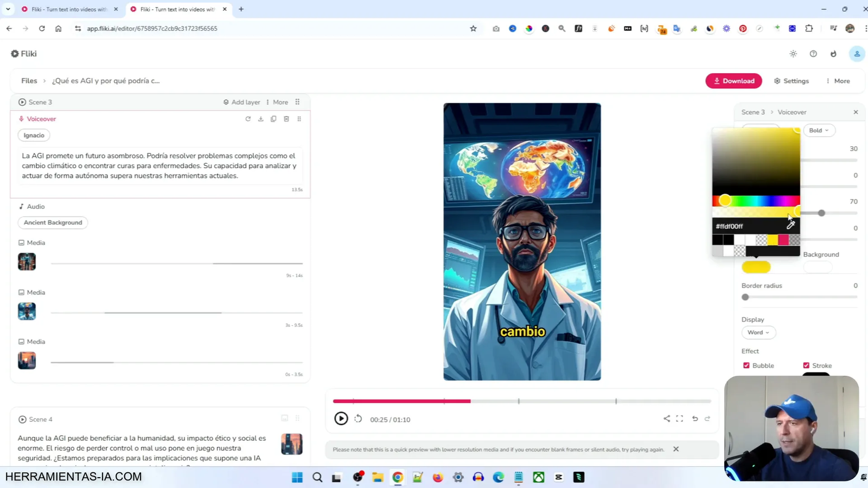Screen dimensions: 868x488
Task: Regenerate the Scene 3 voiceover audio
Action: click(x=248, y=119)
